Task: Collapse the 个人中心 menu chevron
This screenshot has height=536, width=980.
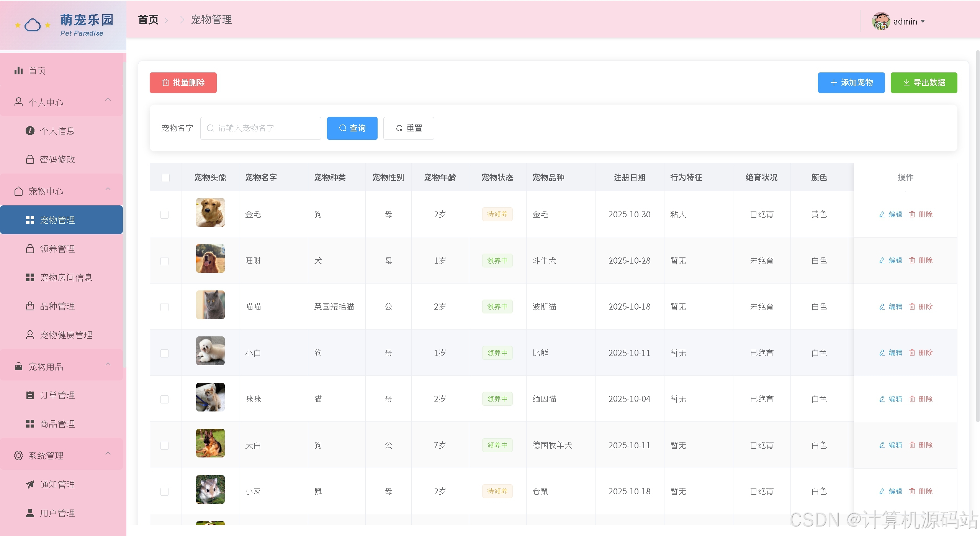Action: click(108, 100)
